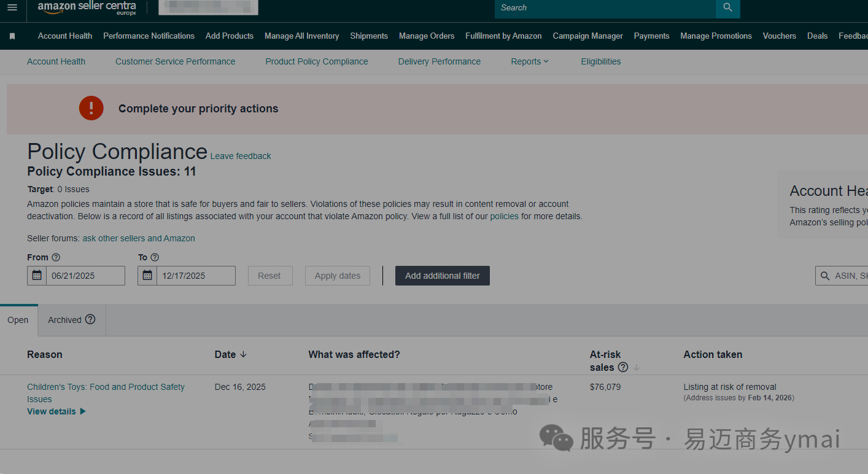Open Account Health in top navigation
Viewport: 868px width, 474px height.
pos(65,36)
